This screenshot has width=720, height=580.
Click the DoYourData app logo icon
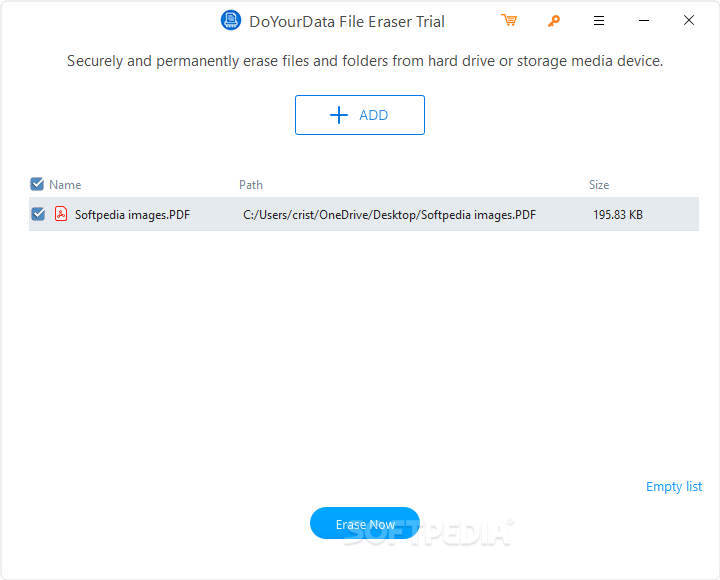(231, 20)
